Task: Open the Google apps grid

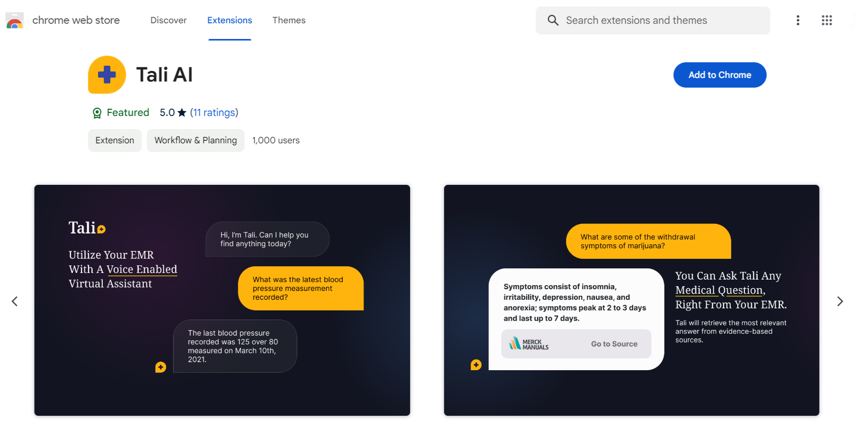Action: [826, 20]
